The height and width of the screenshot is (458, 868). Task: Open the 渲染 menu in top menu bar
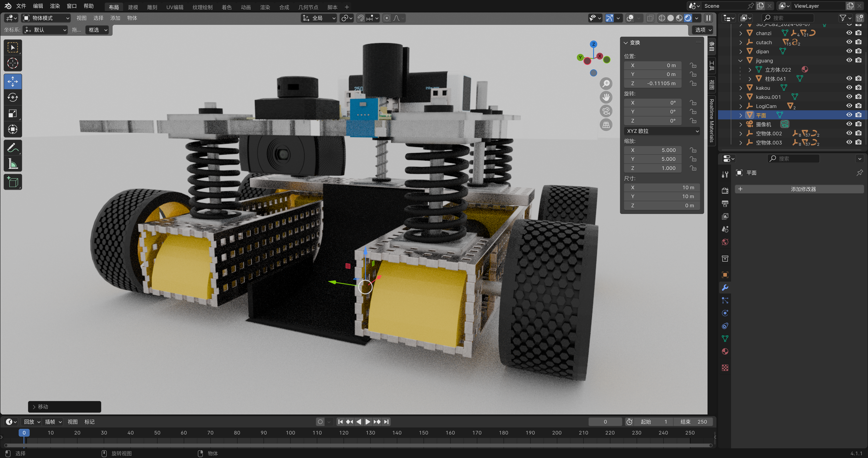click(54, 6)
